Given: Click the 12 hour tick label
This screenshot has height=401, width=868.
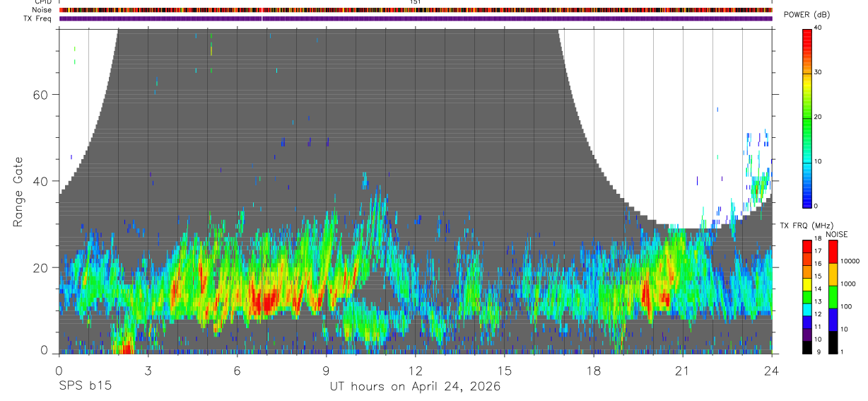Looking at the screenshot, I should click(416, 371).
